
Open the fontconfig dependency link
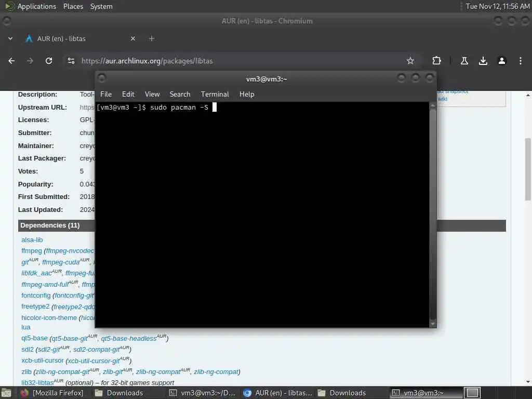click(x=36, y=296)
